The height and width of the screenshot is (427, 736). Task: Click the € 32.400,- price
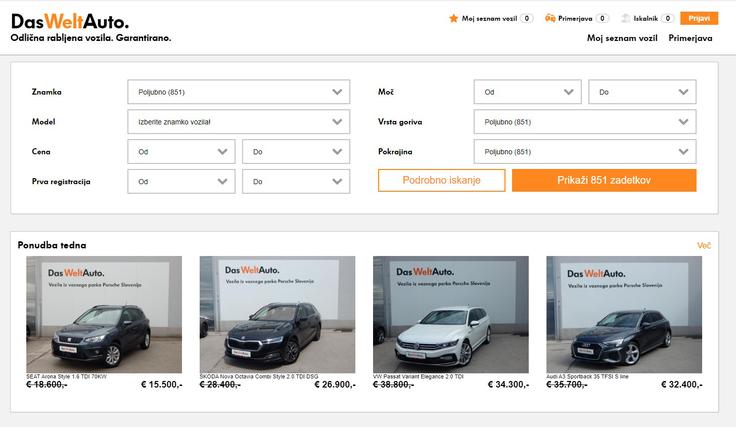[682, 385]
